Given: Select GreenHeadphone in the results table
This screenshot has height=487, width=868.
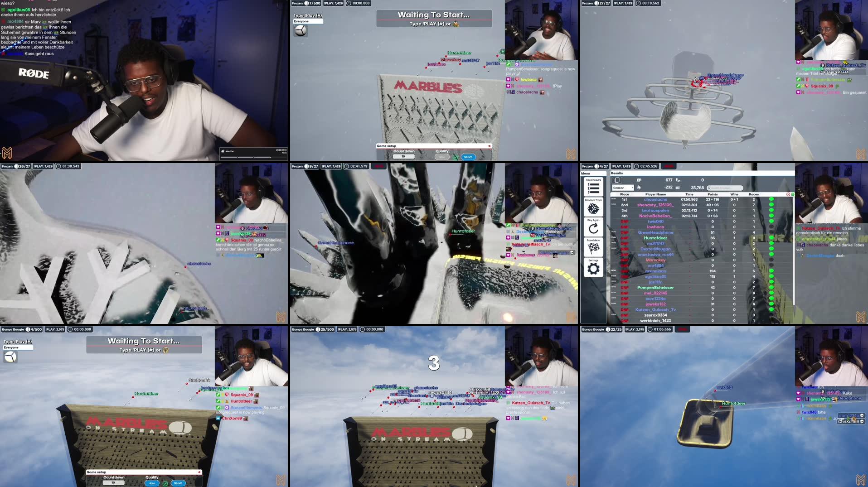Looking at the screenshot, I should (x=655, y=232).
